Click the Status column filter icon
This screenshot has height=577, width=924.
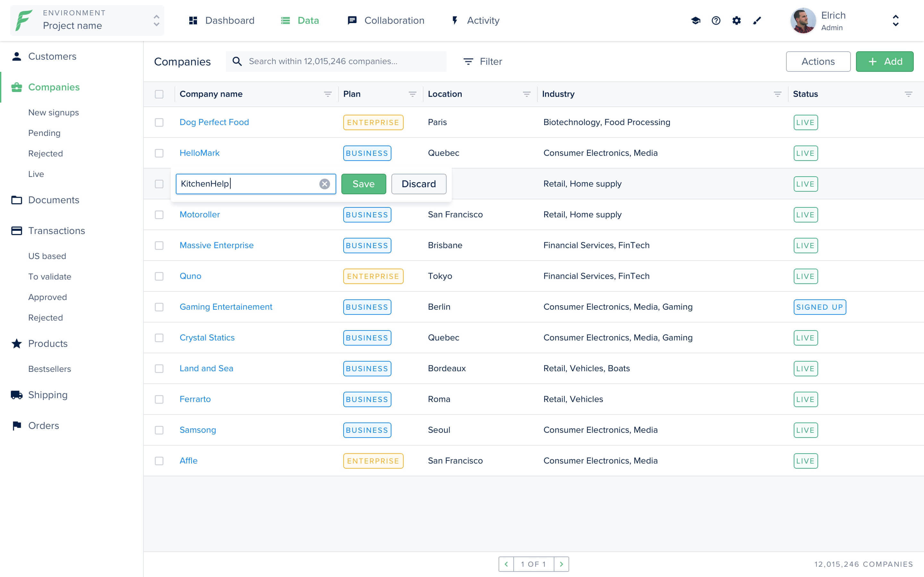(908, 94)
